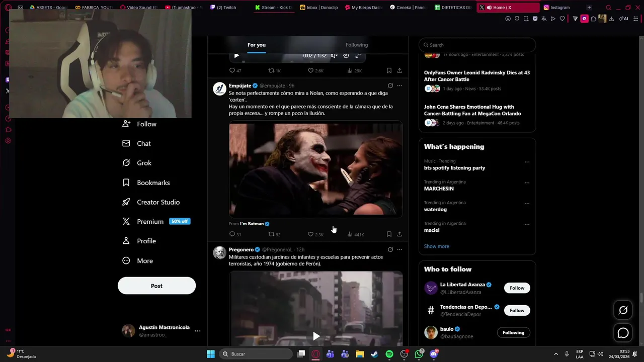Open the OnlyFans Owner Leonid Radvinsky news story
644x362 pixels.
coord(477,81)
